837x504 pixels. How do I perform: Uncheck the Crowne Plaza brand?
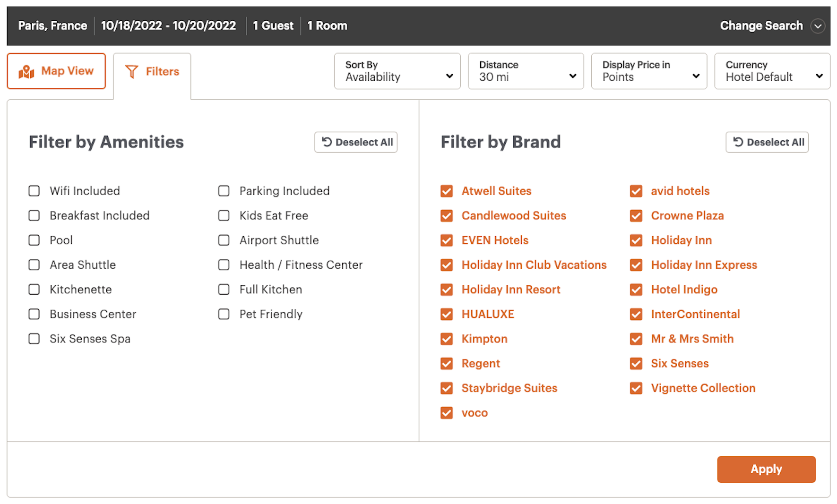(636, 215)
